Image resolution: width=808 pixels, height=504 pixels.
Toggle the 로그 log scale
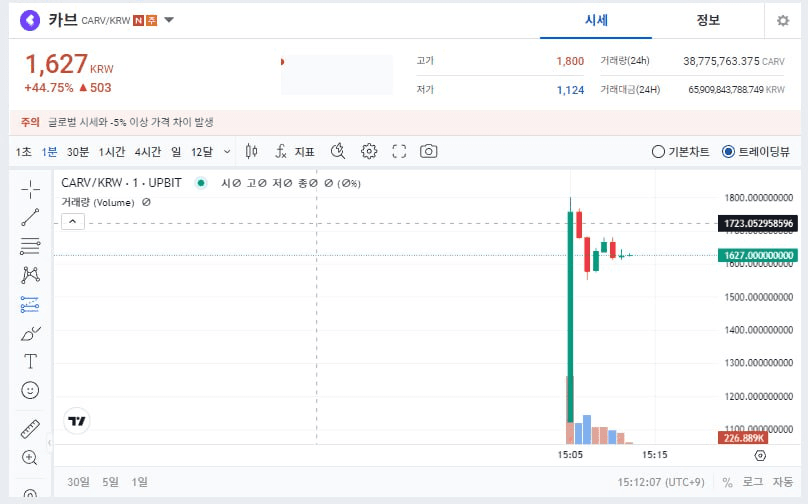[752, 482]
